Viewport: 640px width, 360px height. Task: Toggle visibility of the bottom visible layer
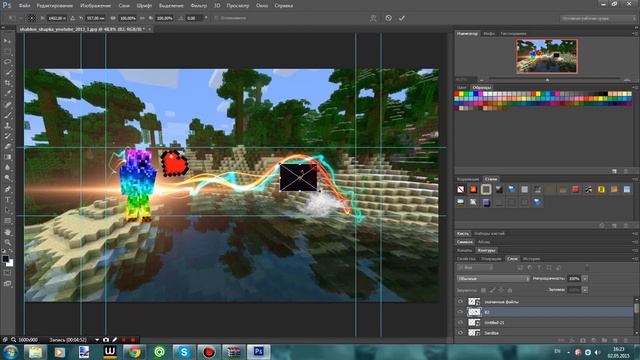click(460, 333)
